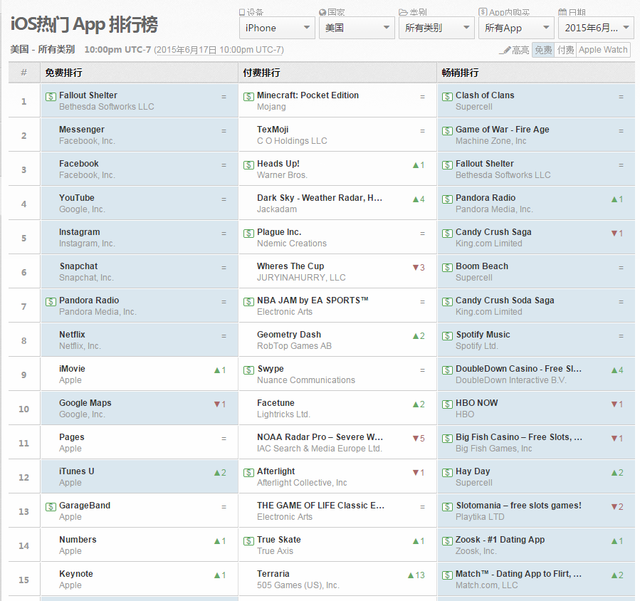Viewport: 640px width, 601px height.
Task: Click the in-app purchase icon next to Pandora Radio free
Action: [50, 301]
